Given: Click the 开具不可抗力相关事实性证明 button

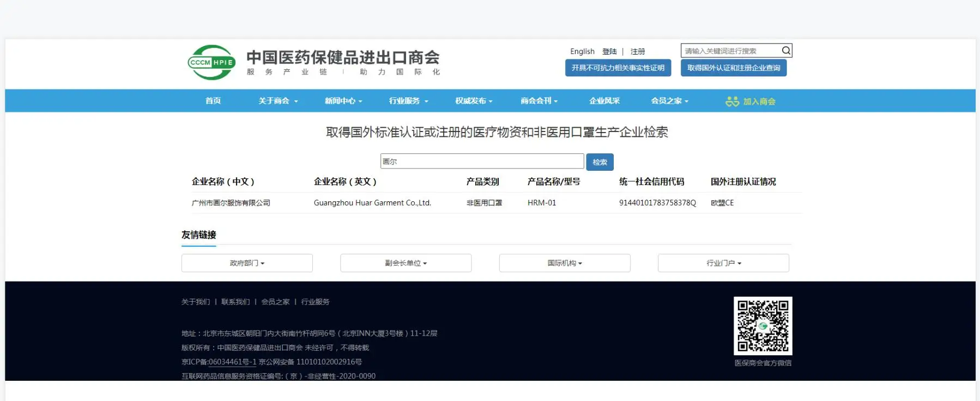Looking at the screenshot, I should pyautogui.click(x=618, y=68).
